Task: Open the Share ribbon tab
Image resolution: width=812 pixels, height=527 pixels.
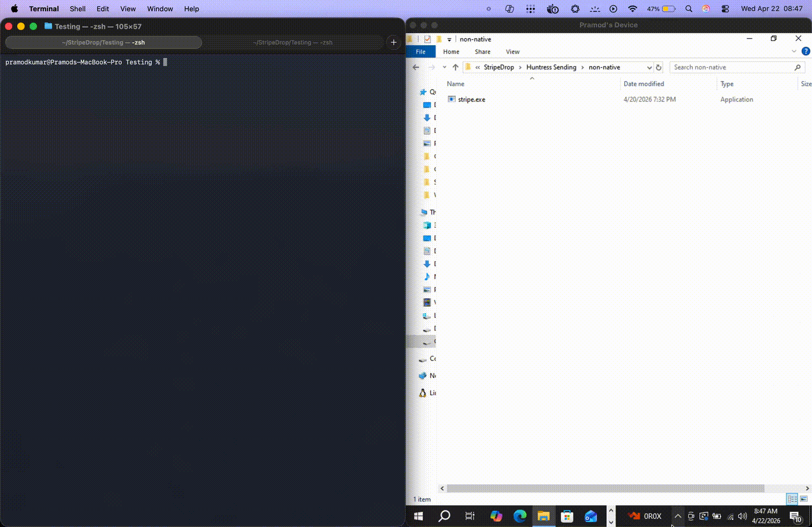Action: click(x=483, y=52)
